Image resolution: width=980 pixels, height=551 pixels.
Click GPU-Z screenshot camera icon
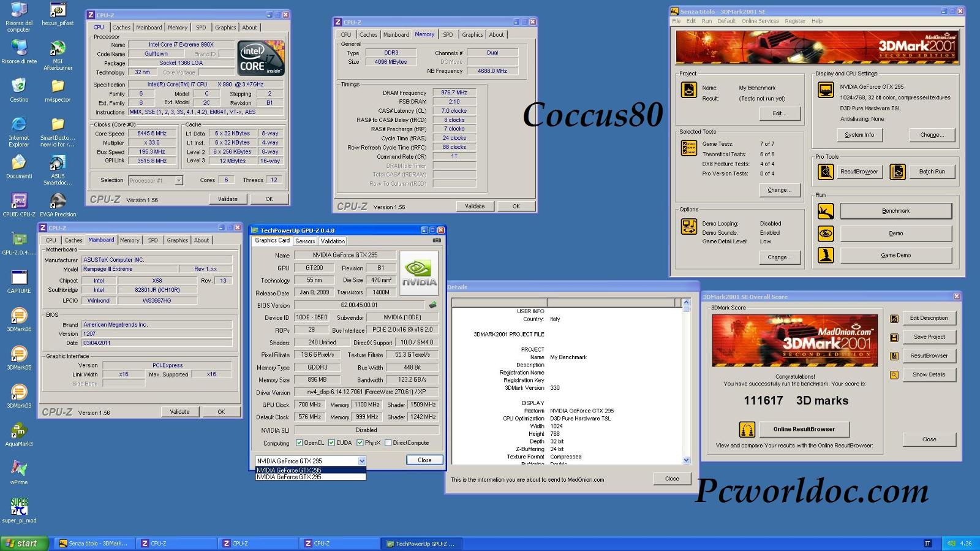point(437,240)
